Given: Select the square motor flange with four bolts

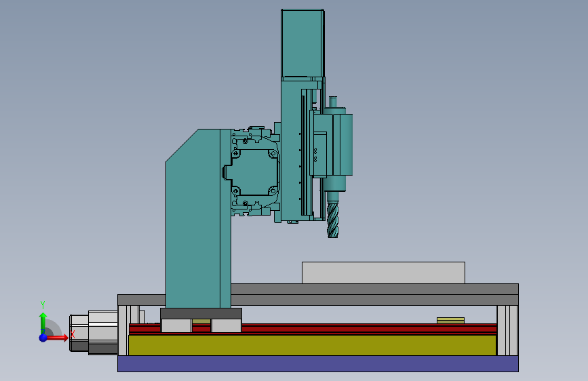Looking at the screenshot, I should pos(254,171).
